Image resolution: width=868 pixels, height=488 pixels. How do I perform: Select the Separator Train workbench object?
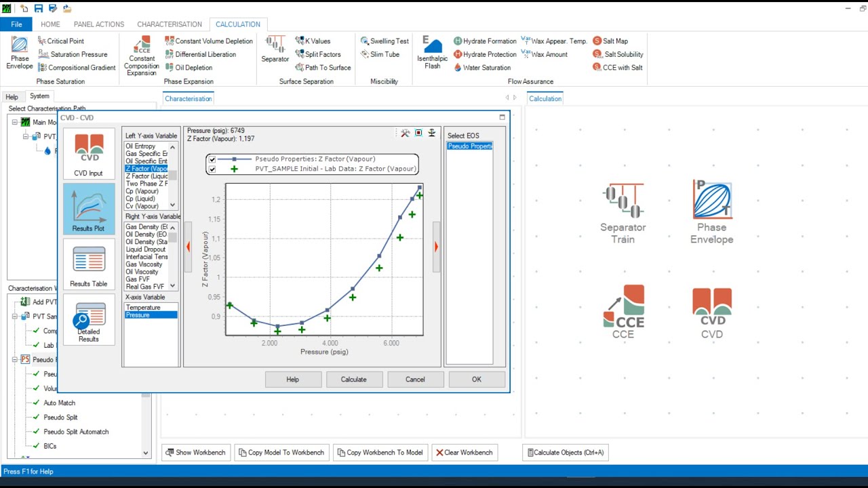coord(623,213)
